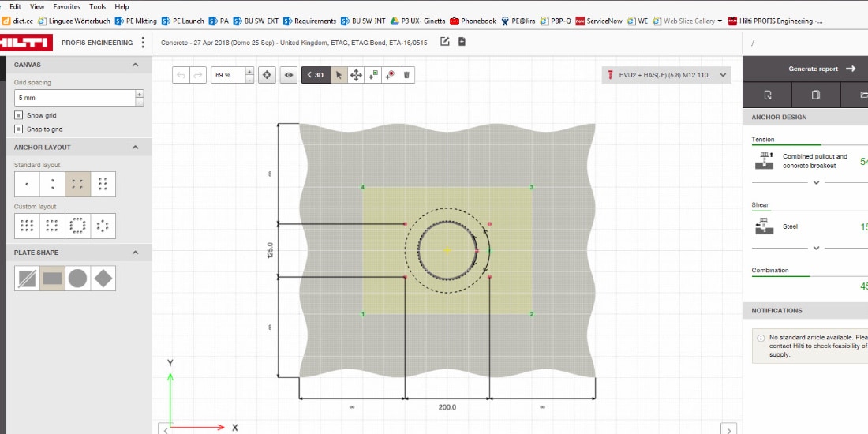Toggle the Show grid checkbox
The image size is (868, 434).
click(x=18, y=115)
